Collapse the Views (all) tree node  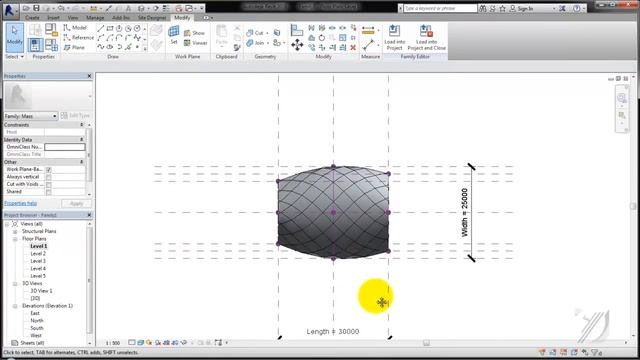pyautogui.click(x=7, y=224)
